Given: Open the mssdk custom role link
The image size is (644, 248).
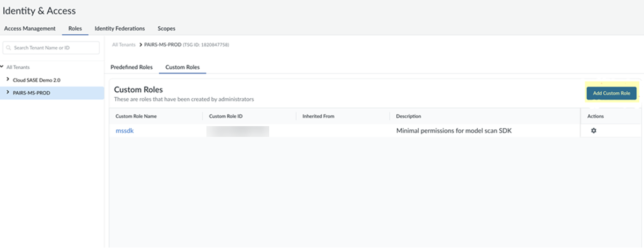Looking at the screenshot, I should (x=124, y=130).
